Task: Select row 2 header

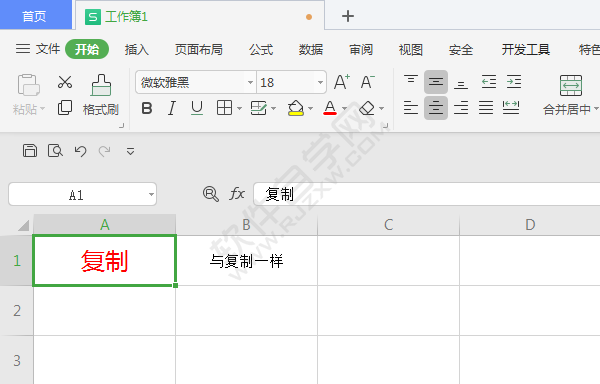Action: [x=16, y=311]
